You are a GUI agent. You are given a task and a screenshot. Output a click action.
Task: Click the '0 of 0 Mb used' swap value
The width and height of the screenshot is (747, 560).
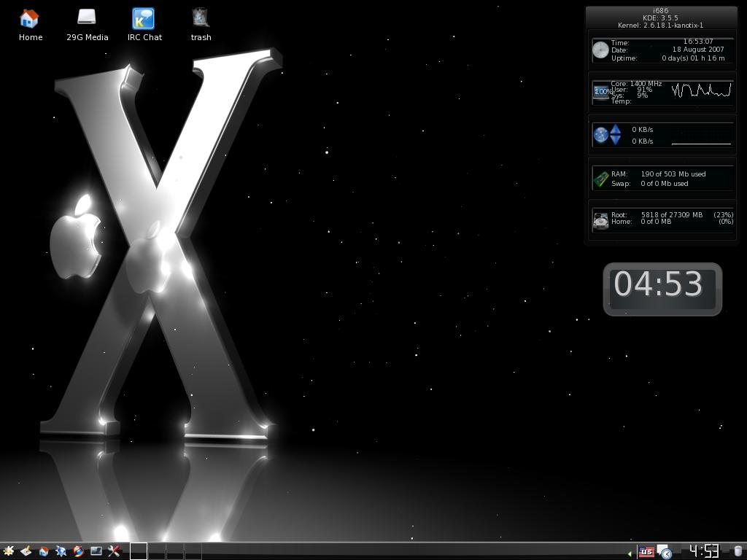click(664, 184)
